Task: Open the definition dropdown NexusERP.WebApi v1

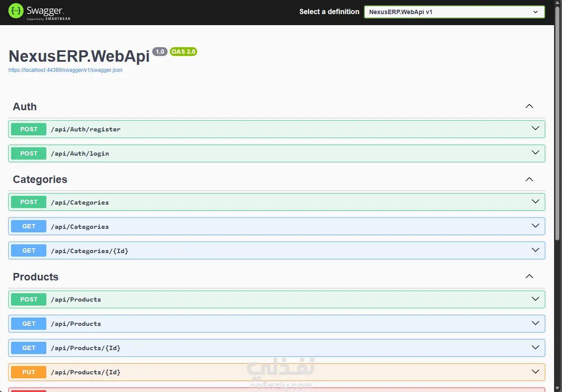Action: 454,12
